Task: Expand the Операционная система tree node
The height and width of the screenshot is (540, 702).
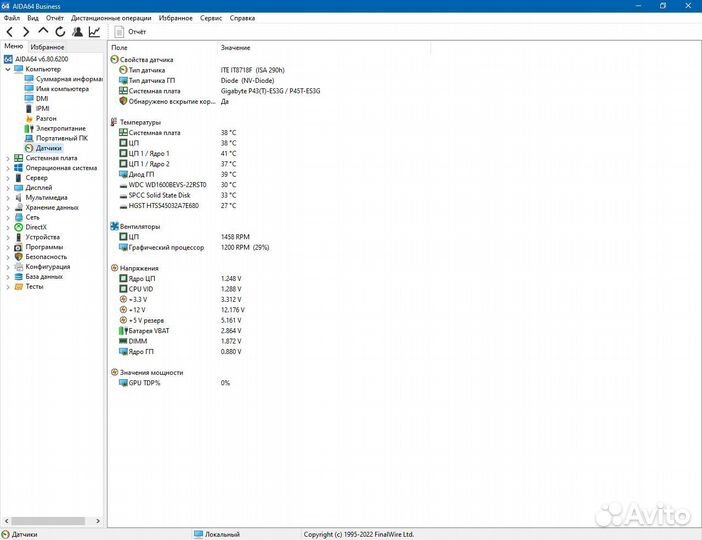Action: 8,168
